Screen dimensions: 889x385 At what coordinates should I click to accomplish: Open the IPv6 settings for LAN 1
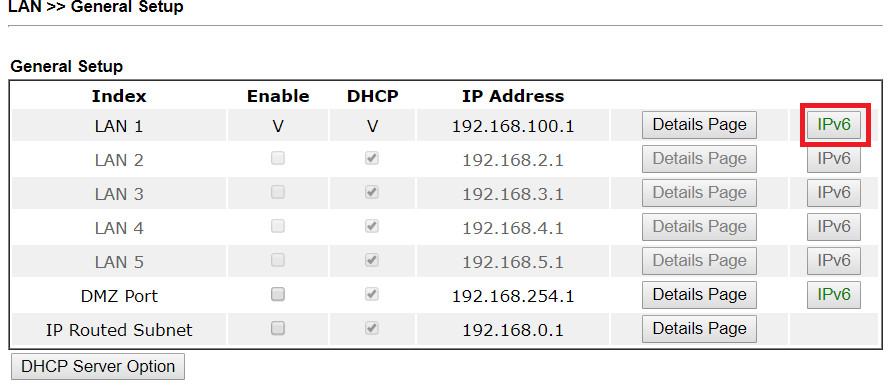833,125
